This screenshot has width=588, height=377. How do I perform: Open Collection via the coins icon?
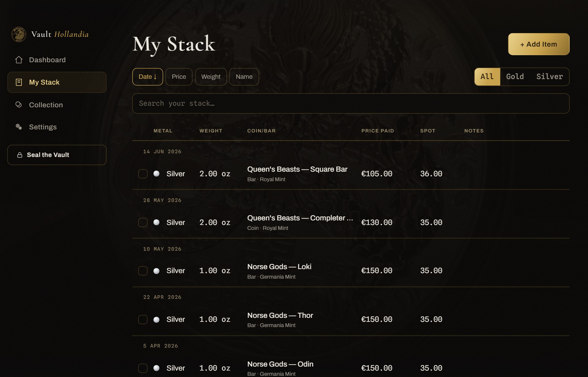point(19,105)
